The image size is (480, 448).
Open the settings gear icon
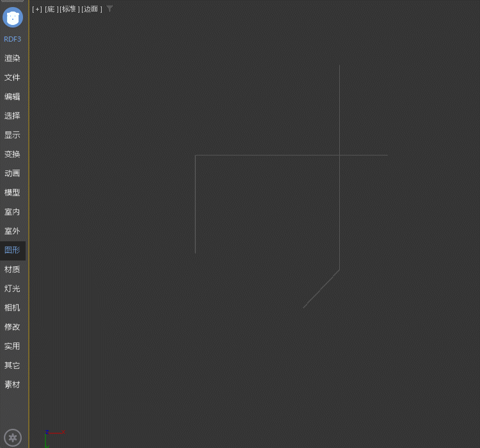13,438
